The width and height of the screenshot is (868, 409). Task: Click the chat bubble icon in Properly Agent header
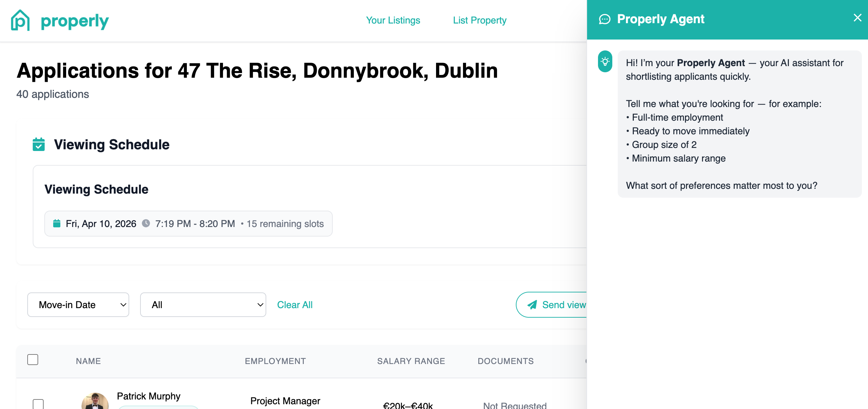(x=605, y=19)
